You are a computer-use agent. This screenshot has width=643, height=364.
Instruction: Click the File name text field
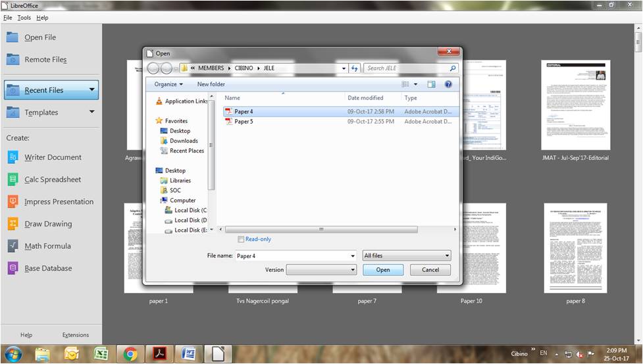(x=292, y=256)
